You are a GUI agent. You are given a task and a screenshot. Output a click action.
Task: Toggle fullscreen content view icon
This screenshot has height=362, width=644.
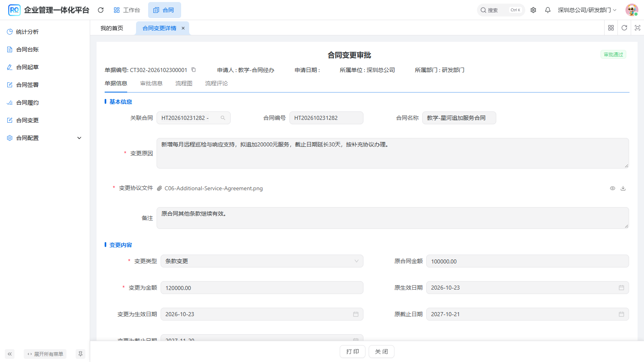coord(638,28)
